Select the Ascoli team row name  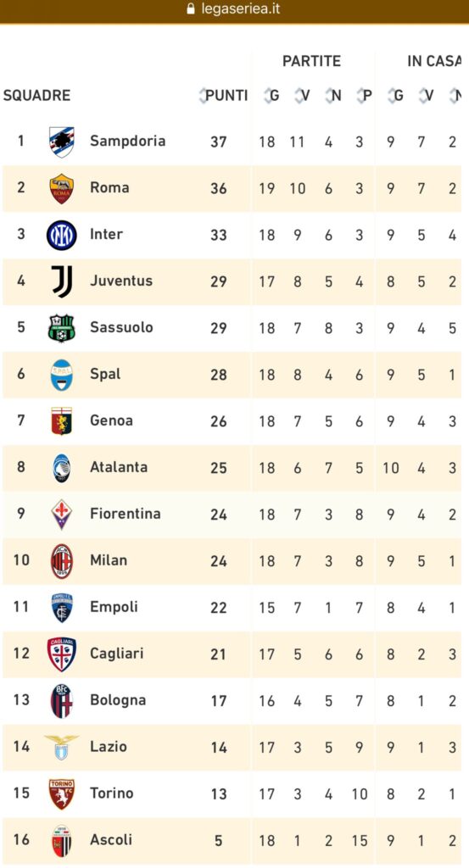pyautogui.click(x=111, y=840)
